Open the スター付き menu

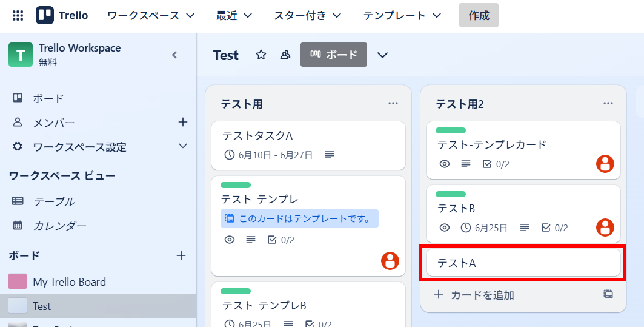coord(307,16)
